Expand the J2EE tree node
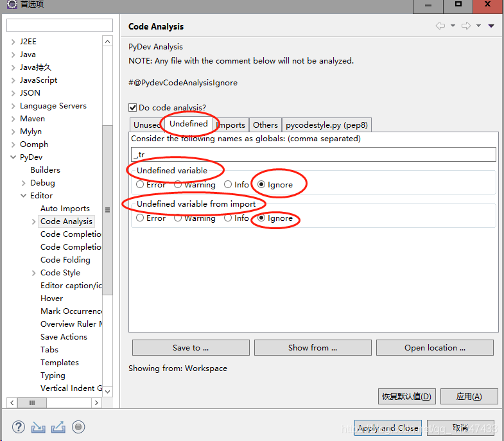 pyautogui.click(x=13, y=42)
